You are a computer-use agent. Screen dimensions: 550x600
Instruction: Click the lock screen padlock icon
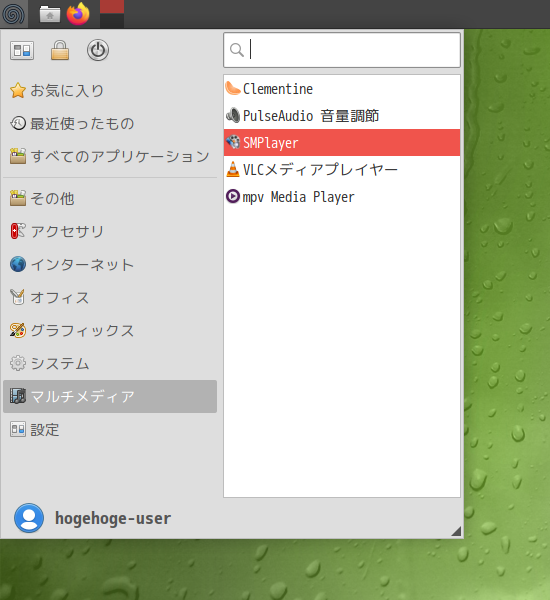click(x=60, y=50)
